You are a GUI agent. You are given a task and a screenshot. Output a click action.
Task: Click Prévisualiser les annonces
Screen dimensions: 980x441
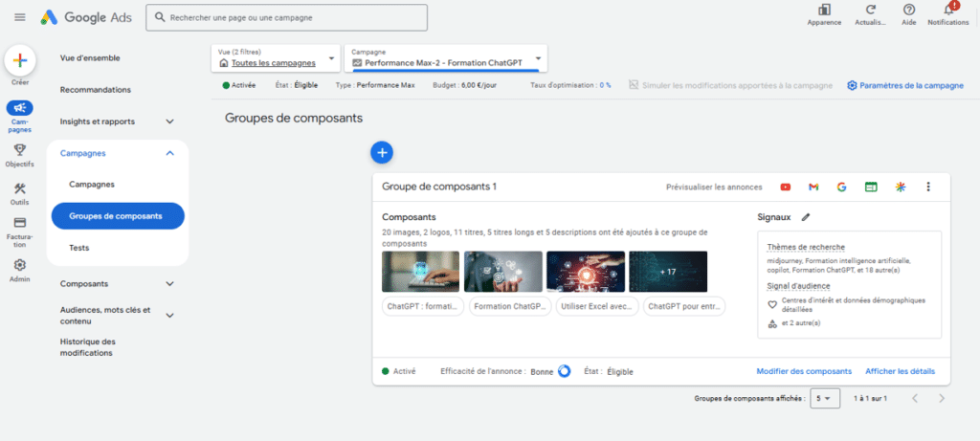[714, 187]
